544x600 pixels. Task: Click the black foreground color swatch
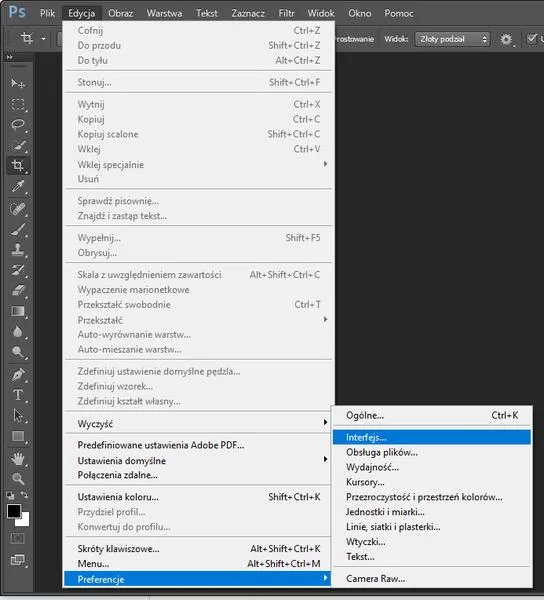pos(14,511)
